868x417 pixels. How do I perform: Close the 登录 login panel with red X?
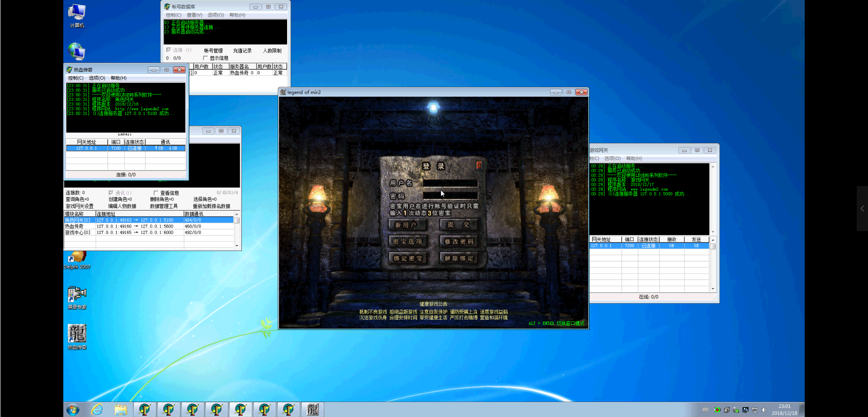click(x=479, y=166)
